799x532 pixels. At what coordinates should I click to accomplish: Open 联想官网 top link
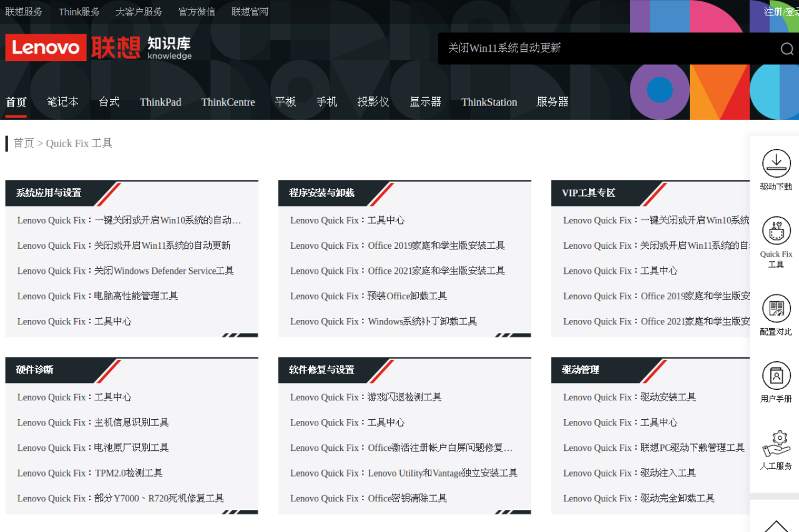coord(250,12)
